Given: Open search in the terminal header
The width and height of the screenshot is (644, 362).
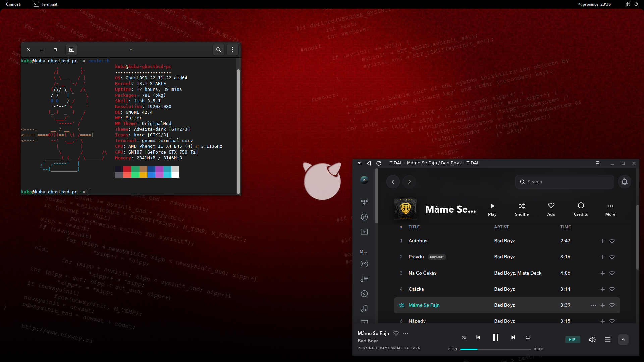Looking at the screenshot, I should point(219,50).
